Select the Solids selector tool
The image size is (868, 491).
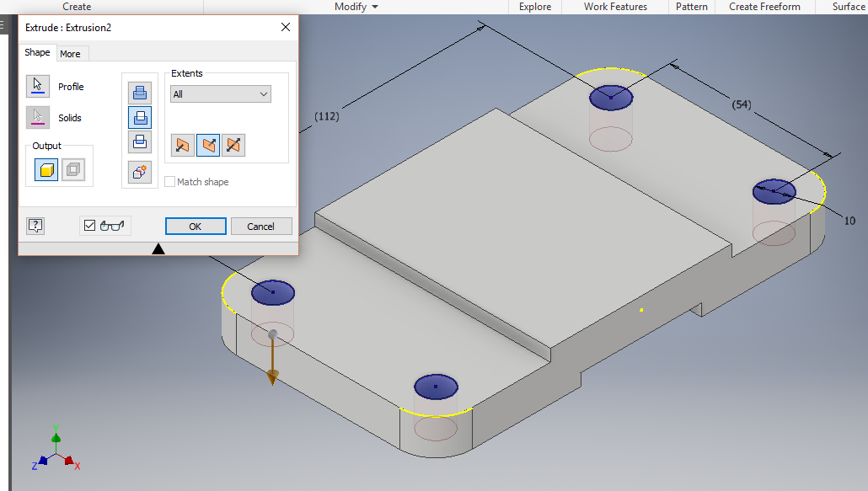37,117
